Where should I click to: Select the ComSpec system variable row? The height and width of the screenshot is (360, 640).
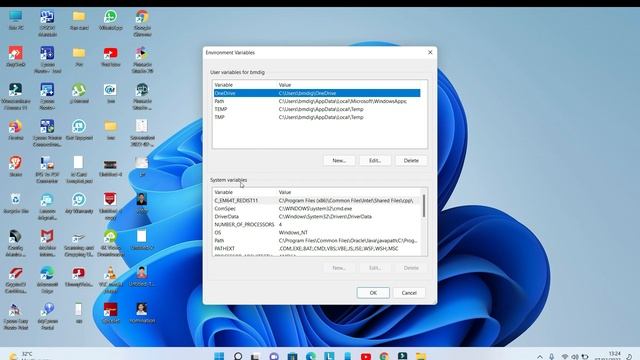point(317,209)
